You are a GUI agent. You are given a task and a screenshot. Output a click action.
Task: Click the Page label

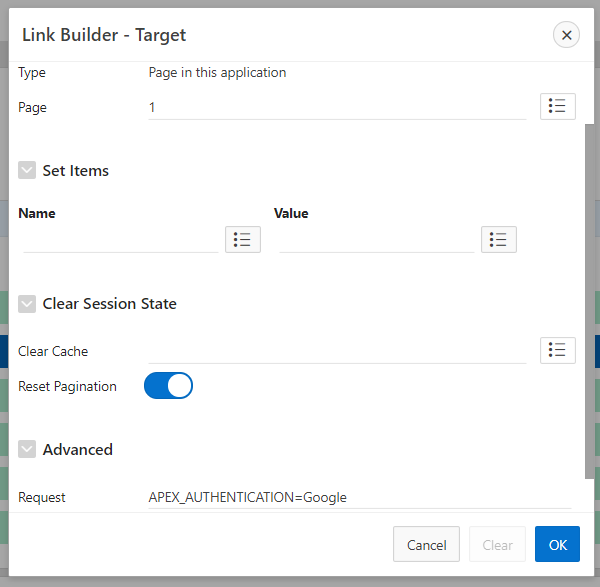point(32,108)
